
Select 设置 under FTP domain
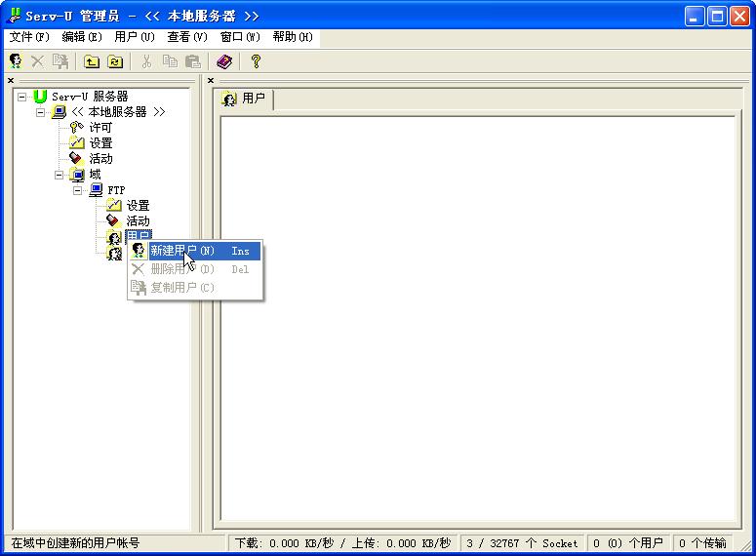coord(138,206)
